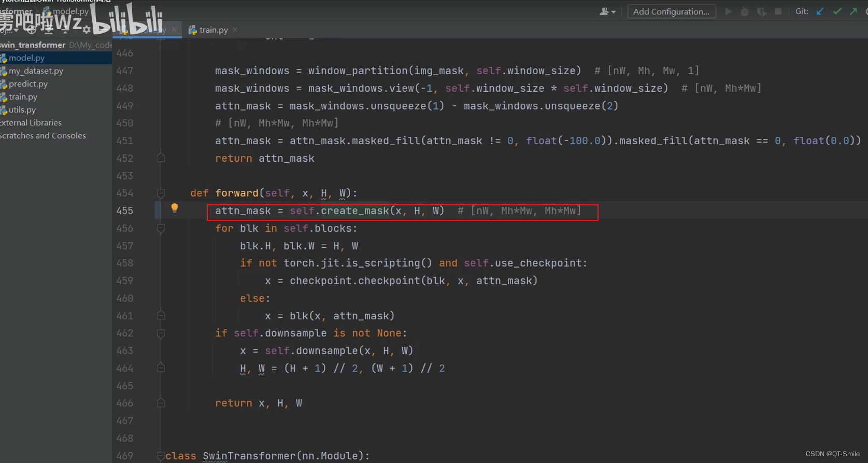Viewport: 868px width, 463px height.
Task: Click 'if self.downsample is not None:' line
Action: click(311, 333)
